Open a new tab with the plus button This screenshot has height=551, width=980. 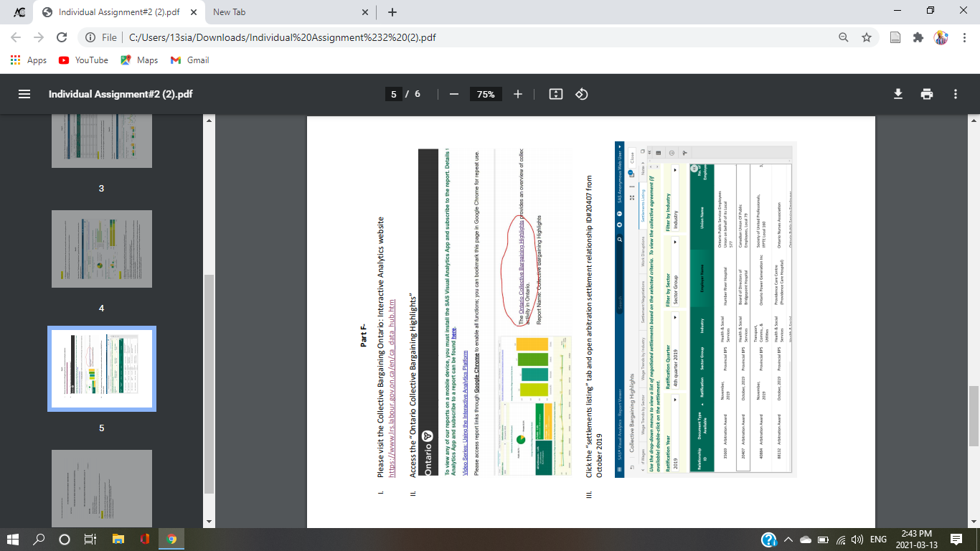tap(392, 12)
